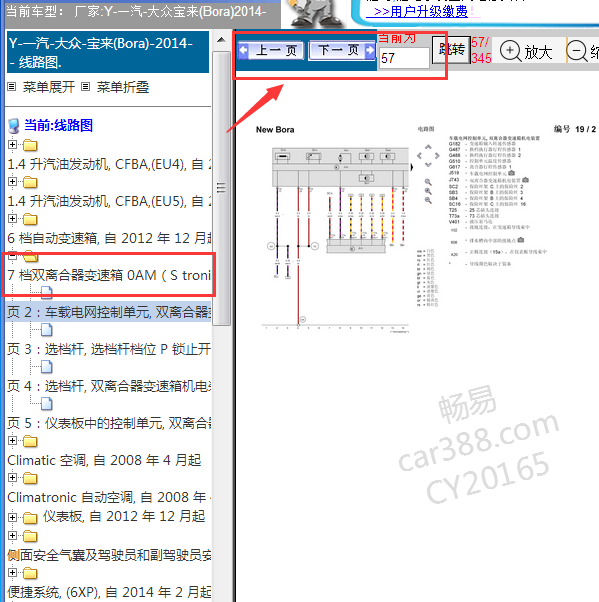Click the diagram pan-up arrow
599x602 pixels.
[429, 147]
